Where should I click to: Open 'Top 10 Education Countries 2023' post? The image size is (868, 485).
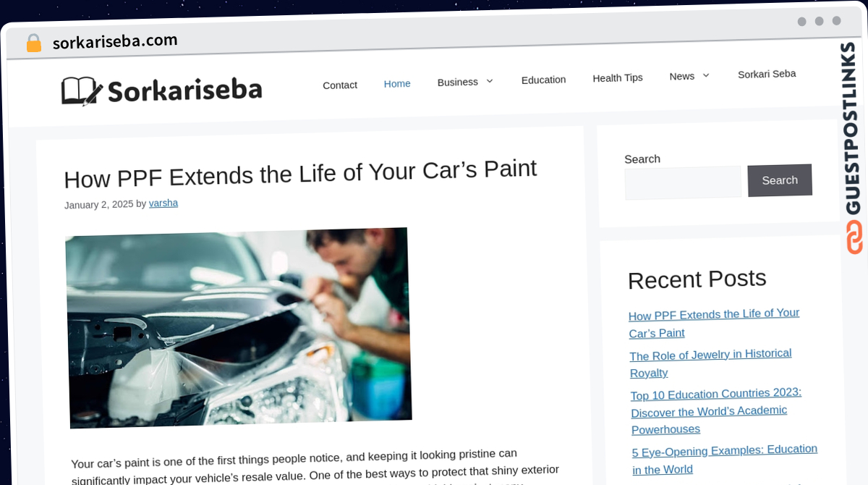(x=716, y=411)
